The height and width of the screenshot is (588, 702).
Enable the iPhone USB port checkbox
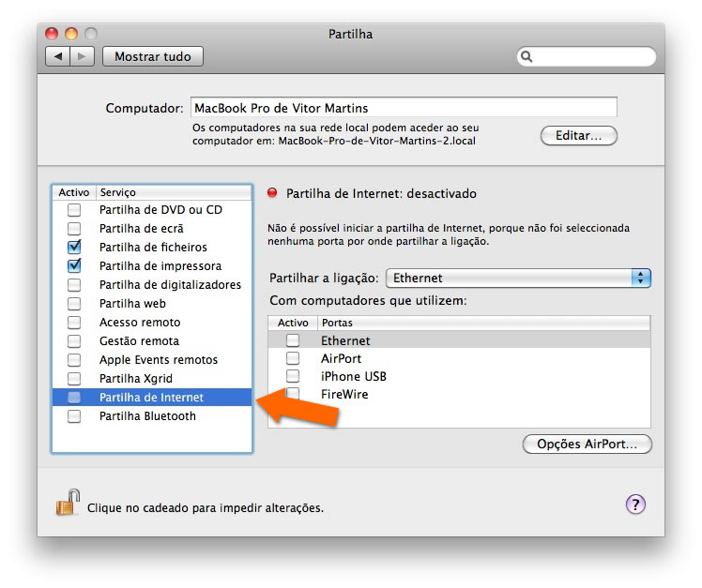click(x=293, y=376)
